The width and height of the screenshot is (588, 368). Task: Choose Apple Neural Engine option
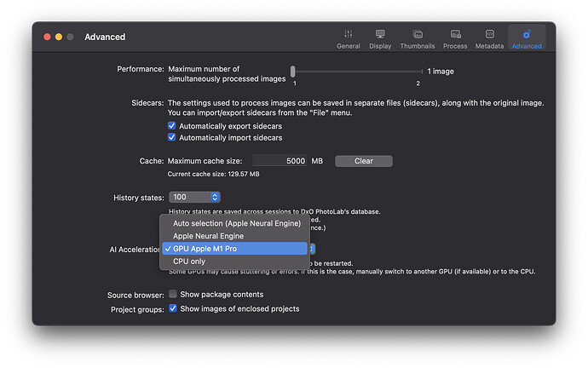234,236
